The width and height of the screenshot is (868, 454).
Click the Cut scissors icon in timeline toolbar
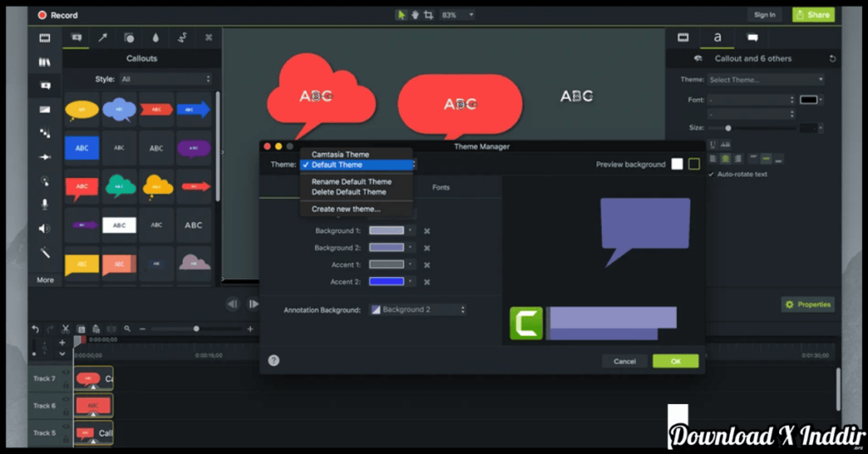click(65, 329)
